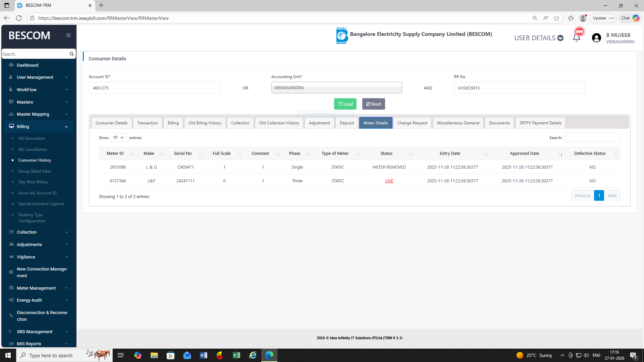This screenshot has height=362, width=644.
Task: Sort table by Meter ID column
Action: pyautogui.click(x=115, y=154)
